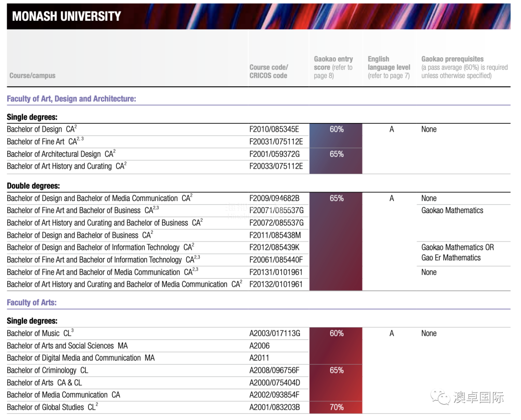521x420 pixels.
Task: Select course code F2011/085438M
Action: click(x=275, y=235)
